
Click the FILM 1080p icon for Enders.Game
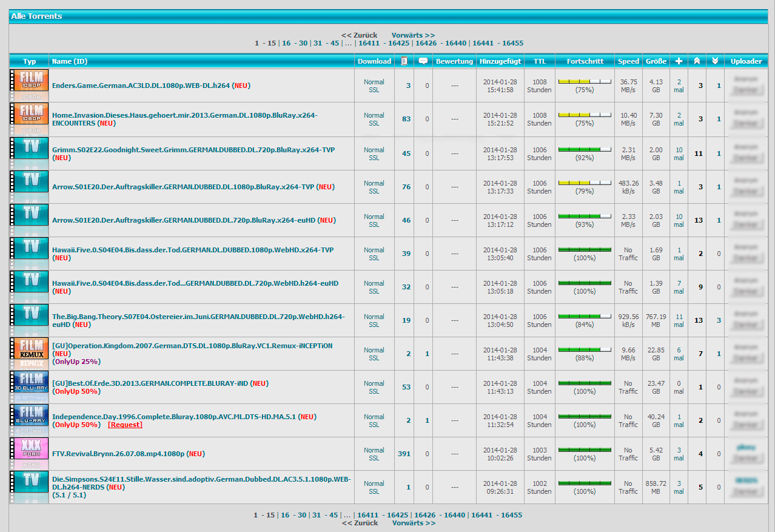coord(29,86)
